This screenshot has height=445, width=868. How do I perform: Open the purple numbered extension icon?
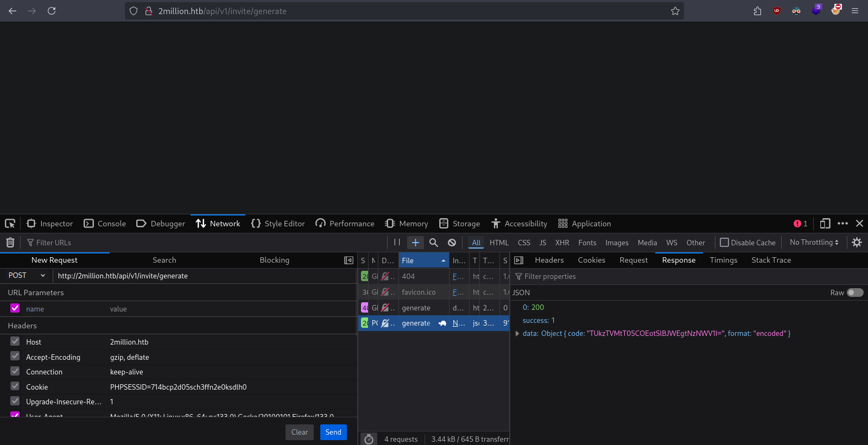pyautogui.click(x=816, y=10)
